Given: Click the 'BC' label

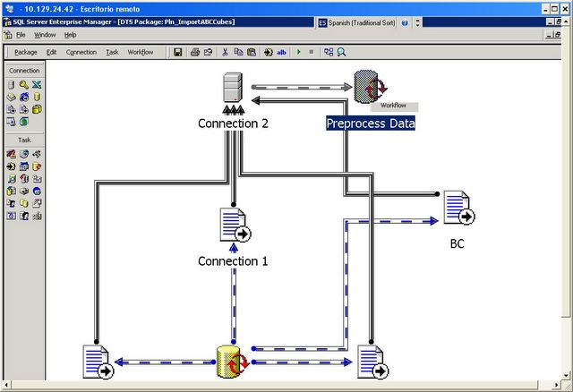Looking at the screenshot, I should (458, 243).
